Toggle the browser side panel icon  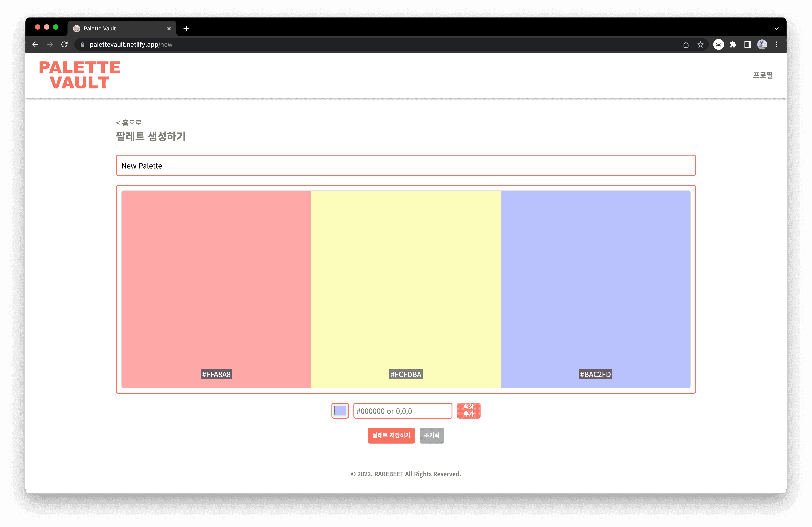tap(747, 45)
